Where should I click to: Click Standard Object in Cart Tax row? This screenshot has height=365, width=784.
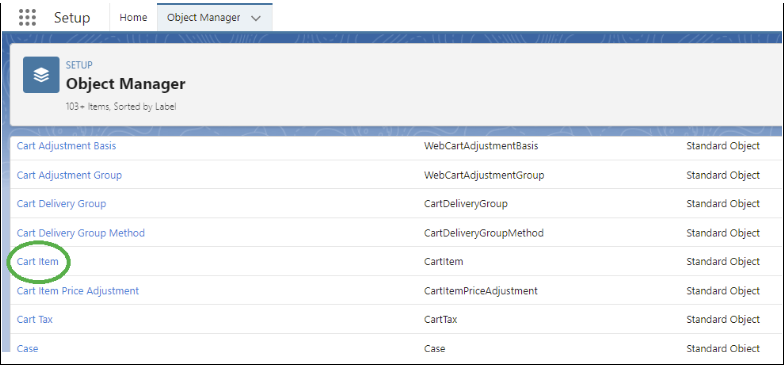coord(723,320)
